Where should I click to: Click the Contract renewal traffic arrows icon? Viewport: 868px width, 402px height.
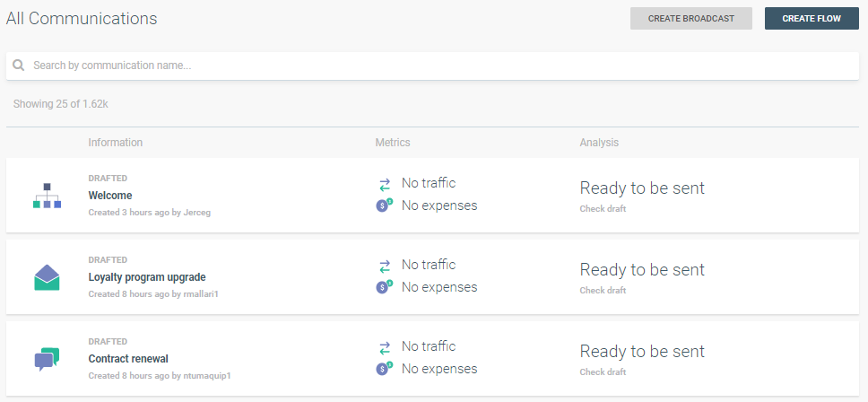pos(385,347)
